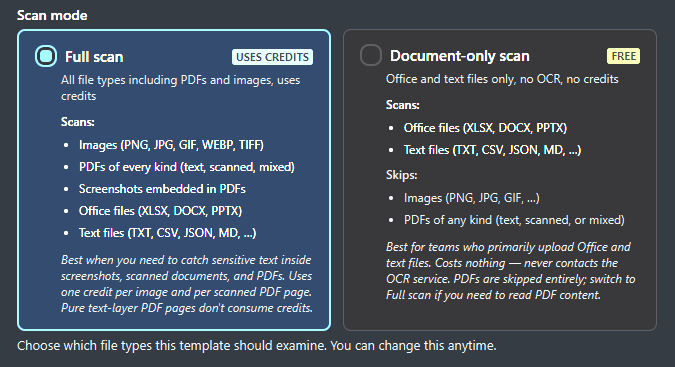Click the USES CREDITS badge
This screenshot has width=675, height=367.
pyautogui.click(x=272, y=57)
